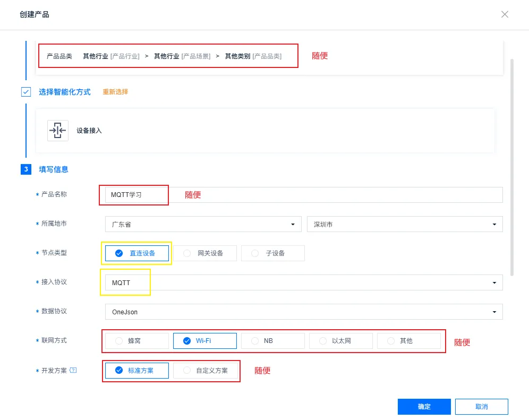Click the device access (设备接入) icon
This screenshot has width=529, height=420.
[x=58, y=131]
